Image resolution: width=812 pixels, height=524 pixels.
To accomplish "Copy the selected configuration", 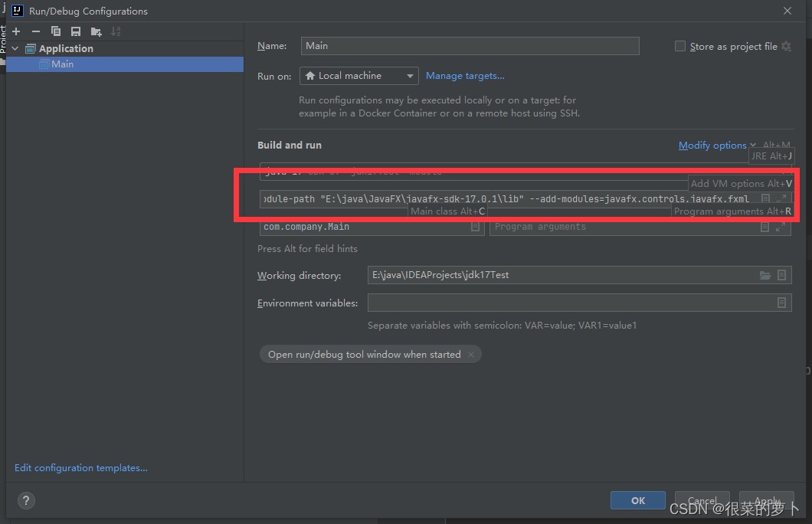I will pos(56,31).
